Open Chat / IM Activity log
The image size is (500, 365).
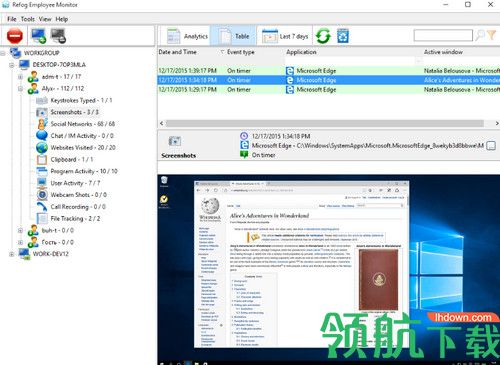(82, 136)
